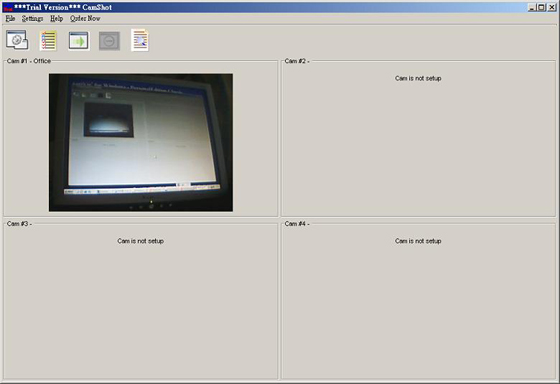
Task: Click the Cam #3 empty panel
Action: click(x=141, y=301)
